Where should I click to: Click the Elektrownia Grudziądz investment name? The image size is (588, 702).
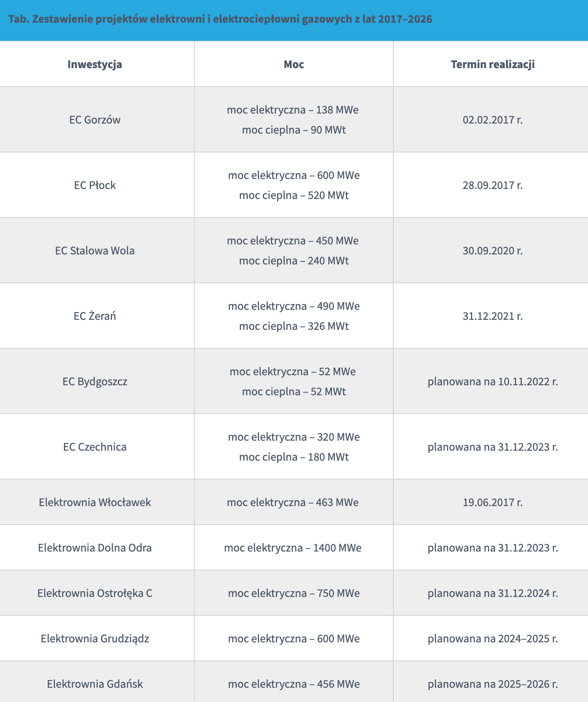[x=95, y=638]
